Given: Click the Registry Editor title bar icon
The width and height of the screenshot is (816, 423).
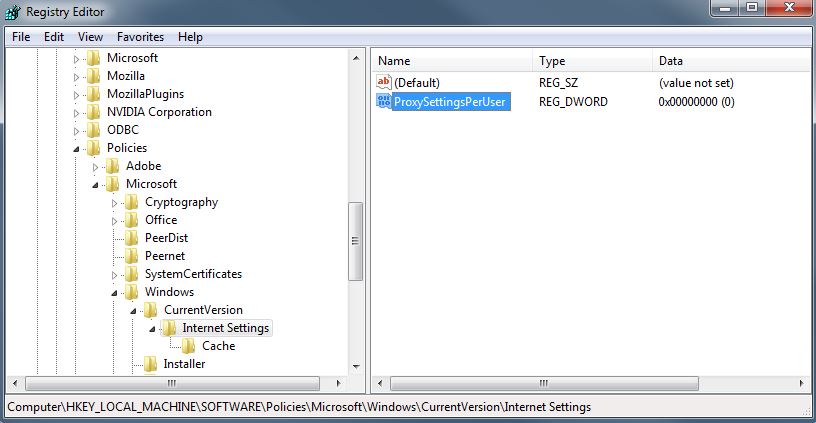Looking at the screenshot, I should click(x=13, y=12).
